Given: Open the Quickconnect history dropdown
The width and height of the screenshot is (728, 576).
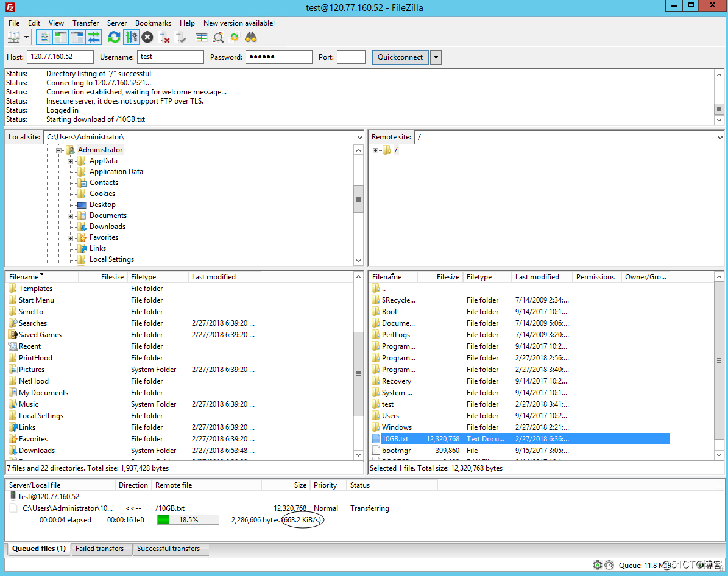Looking at the screenshot, I should pos(436,57).
